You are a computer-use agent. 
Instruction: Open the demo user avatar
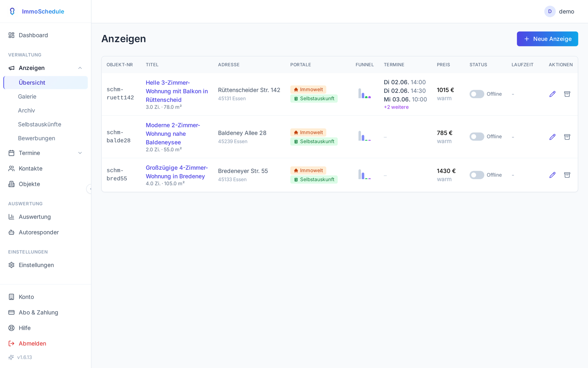click(x=550, y=11)
